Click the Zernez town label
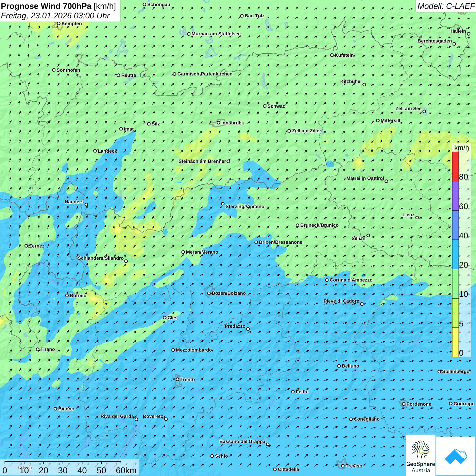The width and height of the screenshot is (476, 476). pyautogui.click(x=37, y=246)
